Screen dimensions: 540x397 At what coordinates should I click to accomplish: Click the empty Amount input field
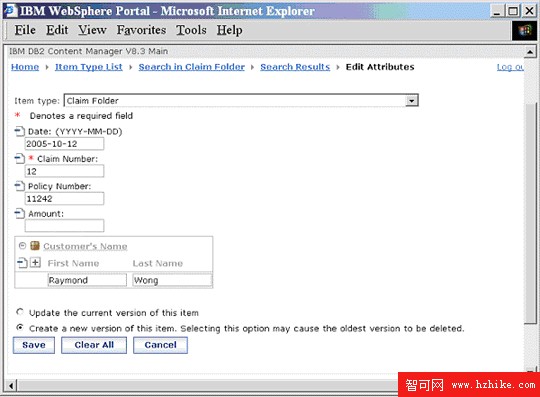[x=64, y=226]
